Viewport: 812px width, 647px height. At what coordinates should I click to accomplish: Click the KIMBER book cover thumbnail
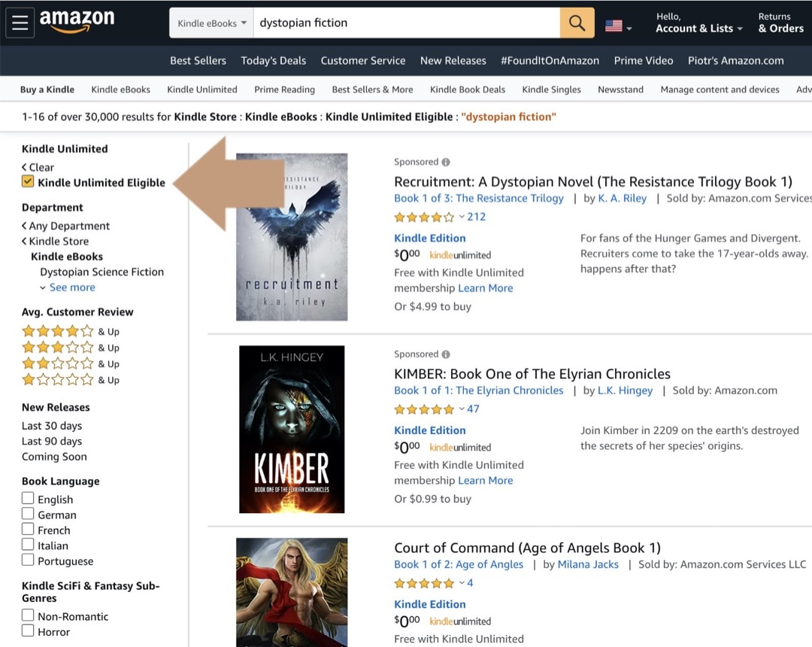pos(292,429)
